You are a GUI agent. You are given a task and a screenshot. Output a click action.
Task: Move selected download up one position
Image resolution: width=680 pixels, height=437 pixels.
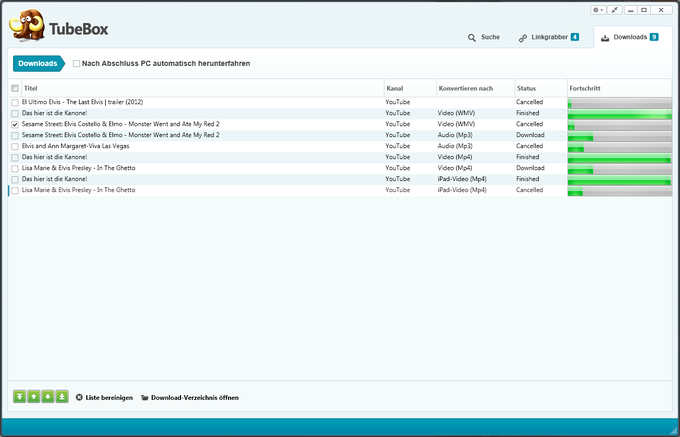(x=34, y=397)
